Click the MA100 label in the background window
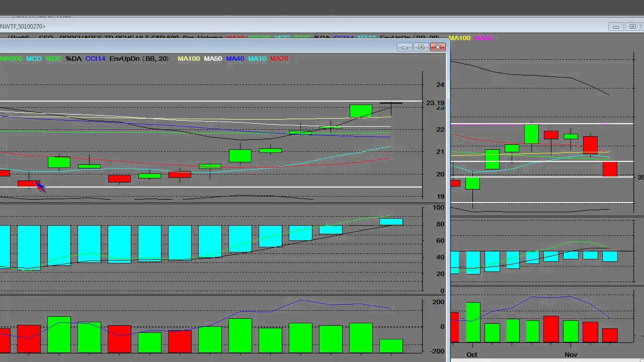 pyautogui.click(x=459, y=38)
